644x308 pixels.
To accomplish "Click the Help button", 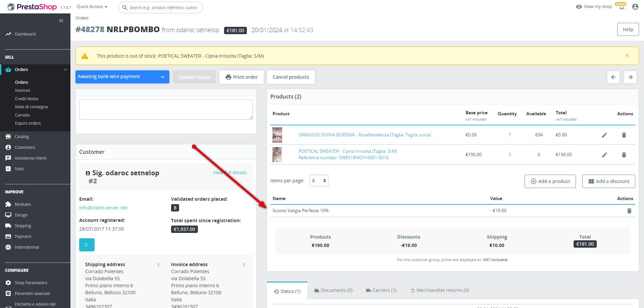I will point(628,29).
